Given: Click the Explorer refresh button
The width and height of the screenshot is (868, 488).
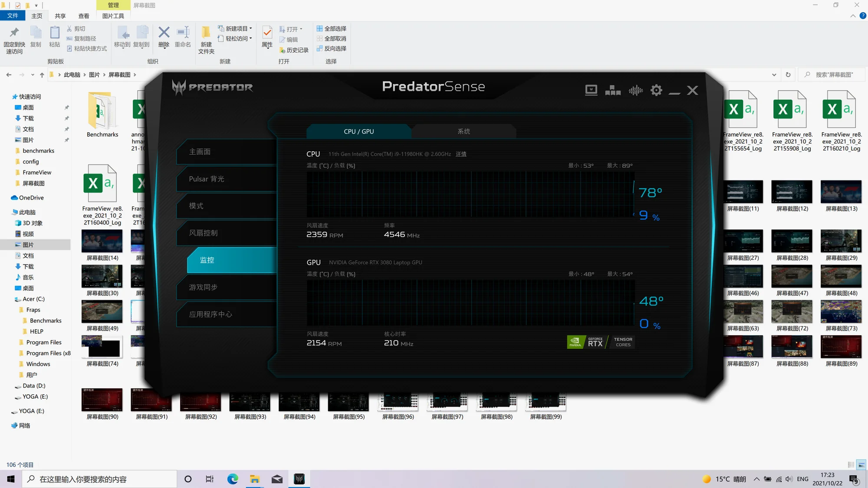Looking at the screenshot, I should click(788, 75).
